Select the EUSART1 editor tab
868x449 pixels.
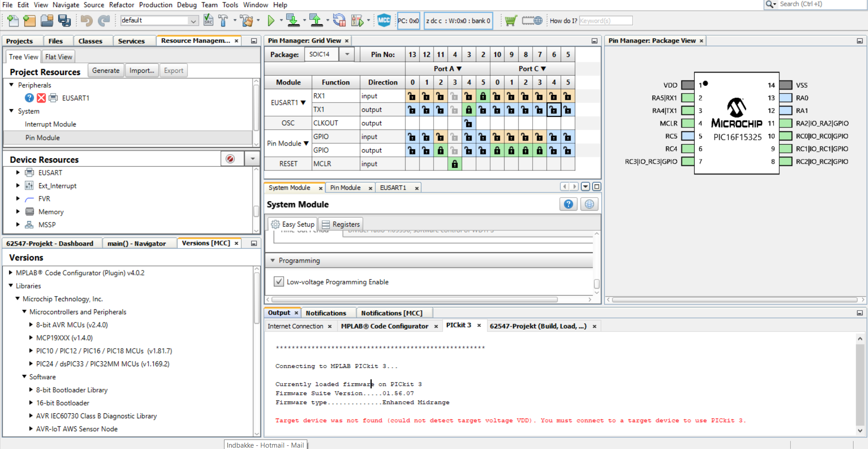393,188
